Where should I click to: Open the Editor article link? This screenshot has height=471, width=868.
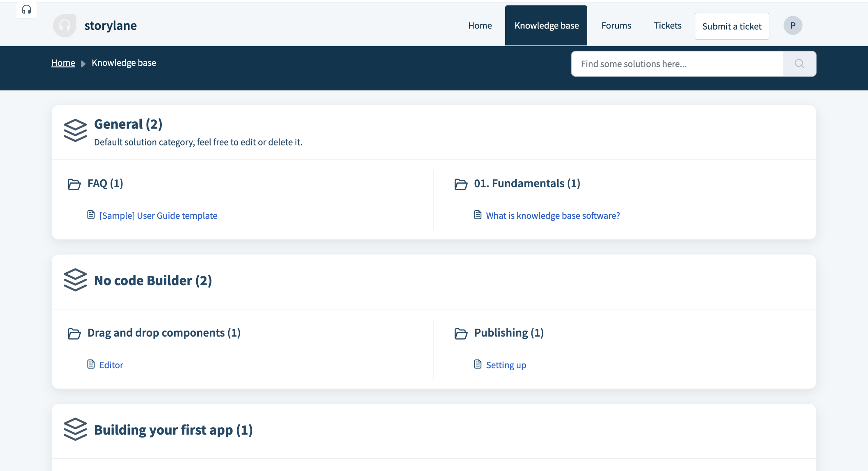[111, 365]
